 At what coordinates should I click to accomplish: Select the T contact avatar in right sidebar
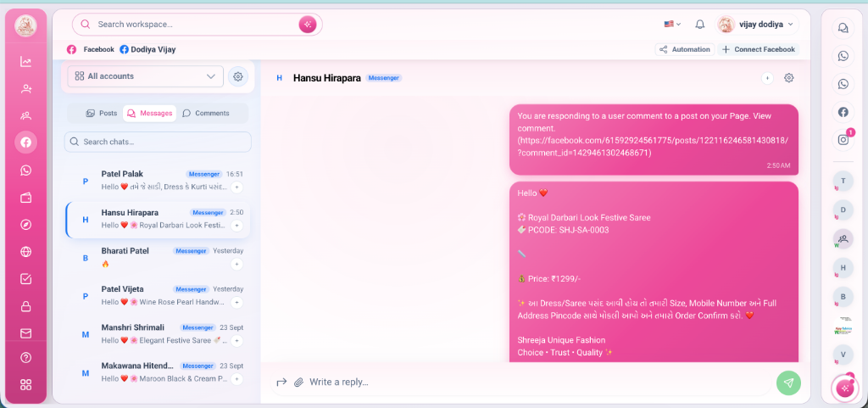[843, 181]
